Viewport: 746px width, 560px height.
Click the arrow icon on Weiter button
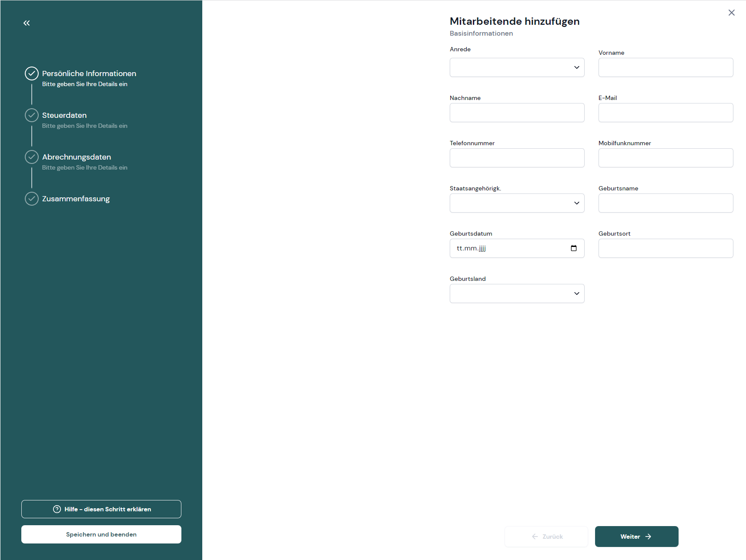648,537
